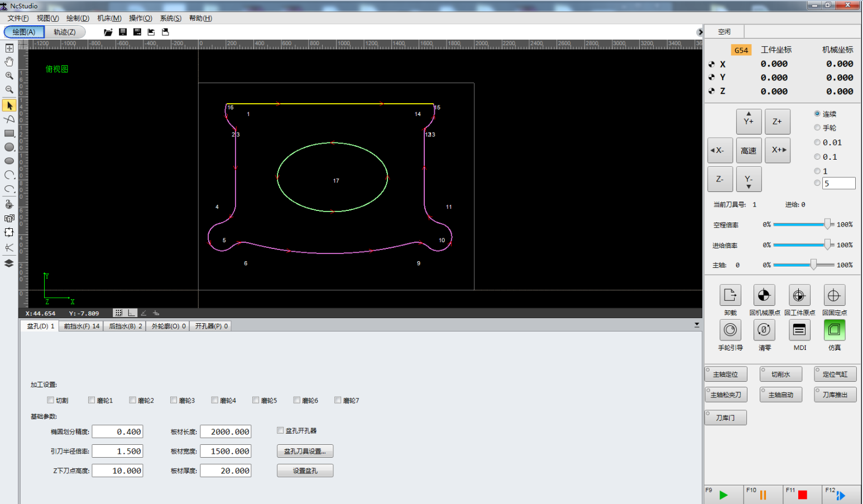The image size is (863, 504).
Task: Open the 绘制(D) menu
Action: [78, 18]
